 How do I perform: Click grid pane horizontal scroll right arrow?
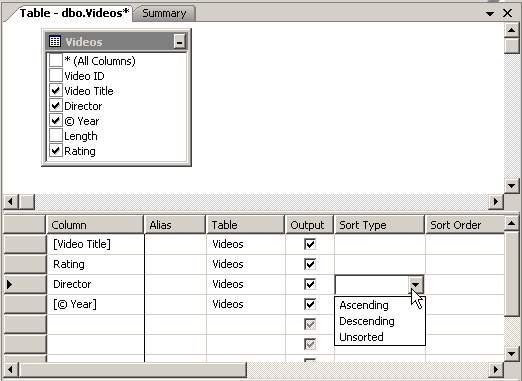pyautogui.click(x=496, y=369)
